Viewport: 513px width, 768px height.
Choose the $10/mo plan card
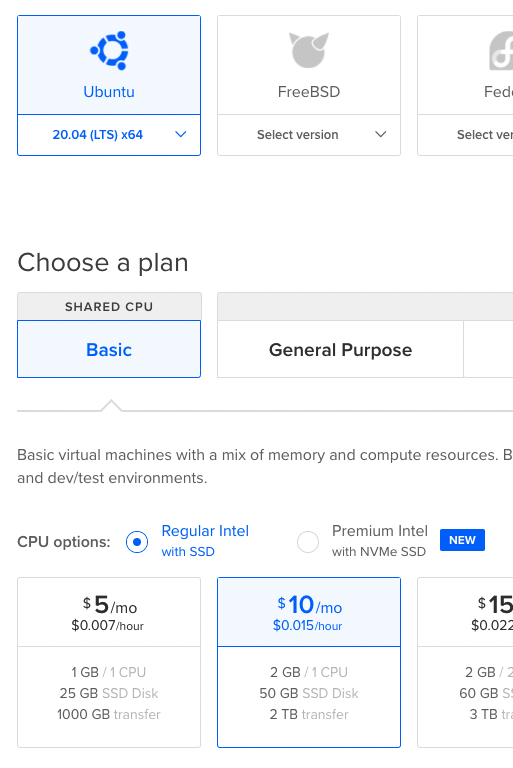tap(309, 662)
